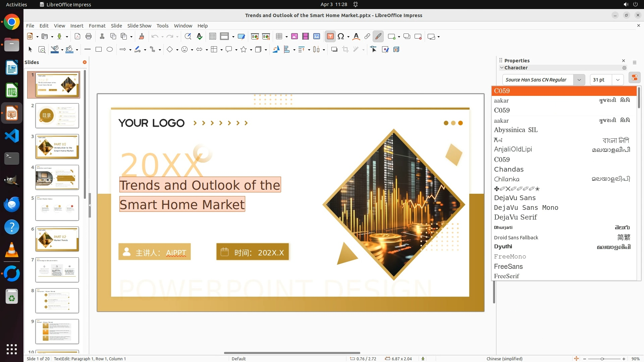Choose DejaVu Sans from font list

pos(515,198)
